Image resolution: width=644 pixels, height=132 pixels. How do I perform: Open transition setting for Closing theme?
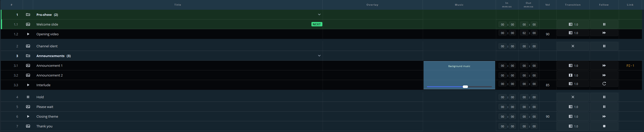tap(573, 116)
